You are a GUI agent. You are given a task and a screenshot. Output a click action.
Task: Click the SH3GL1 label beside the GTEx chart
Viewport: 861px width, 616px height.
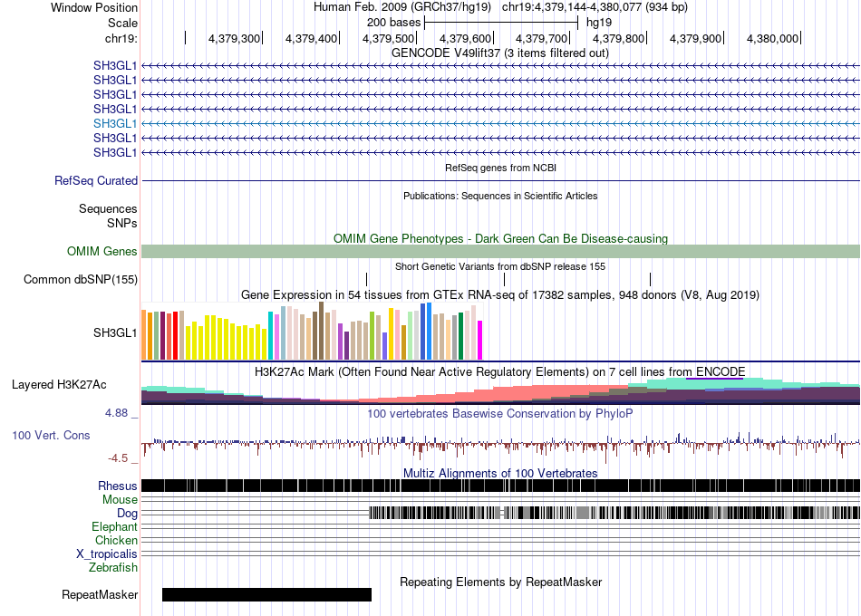115,332
